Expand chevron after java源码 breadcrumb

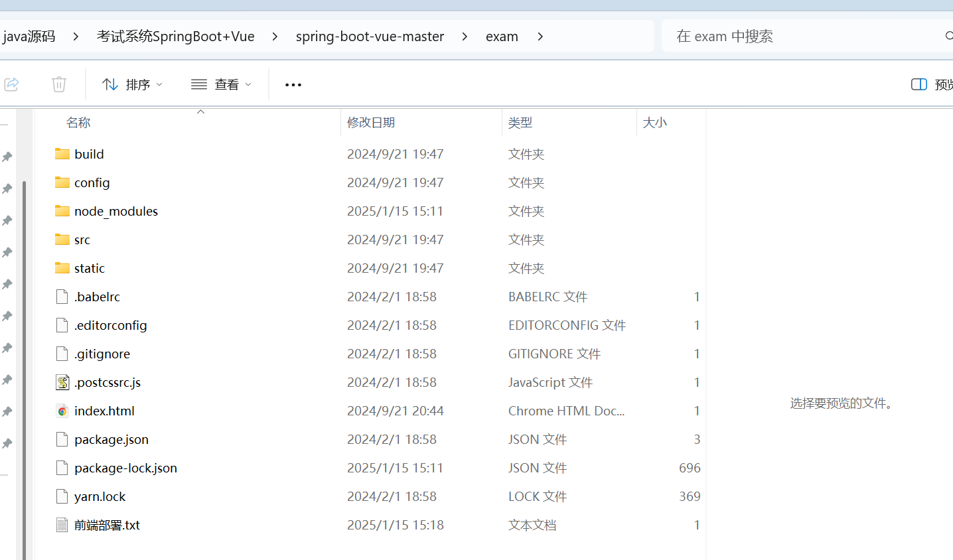click(x=76, y=36)
